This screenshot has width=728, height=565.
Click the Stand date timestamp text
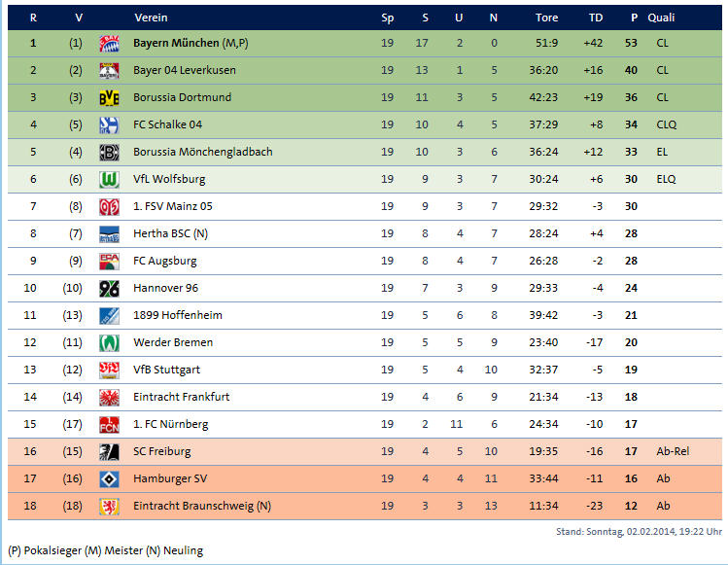point(639,532)
